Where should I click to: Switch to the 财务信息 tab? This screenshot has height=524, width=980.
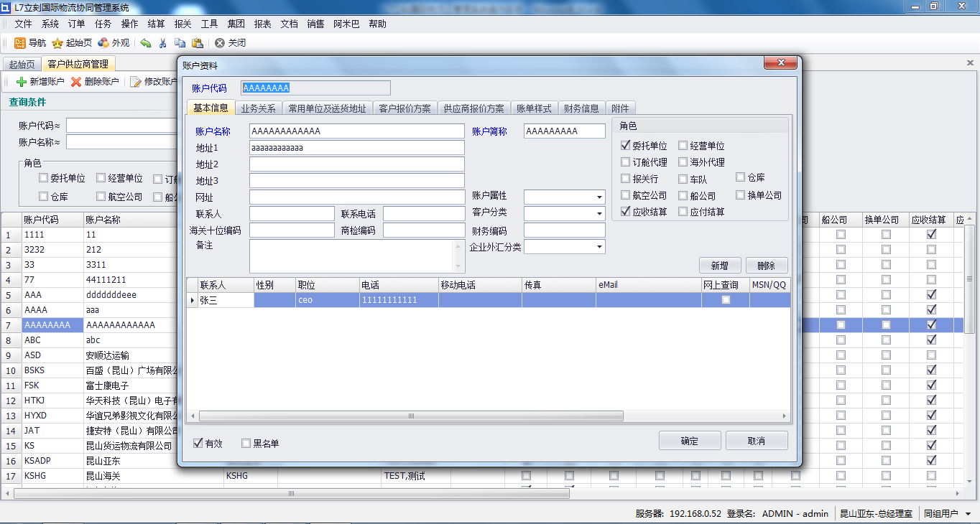[581, 108]
